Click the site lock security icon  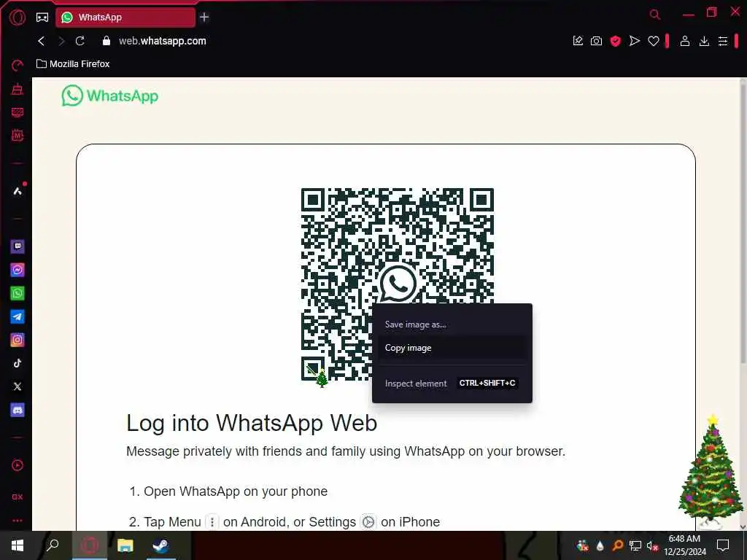pos(107,41)
